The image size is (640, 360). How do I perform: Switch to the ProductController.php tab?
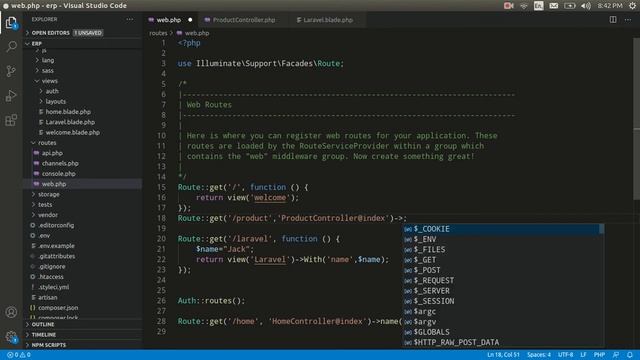244,20
